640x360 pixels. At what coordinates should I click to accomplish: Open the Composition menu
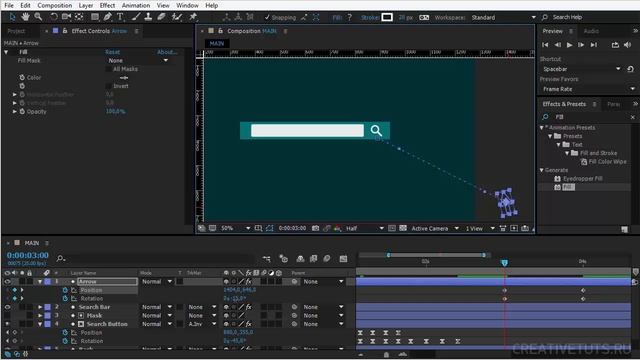pos(55,5)
